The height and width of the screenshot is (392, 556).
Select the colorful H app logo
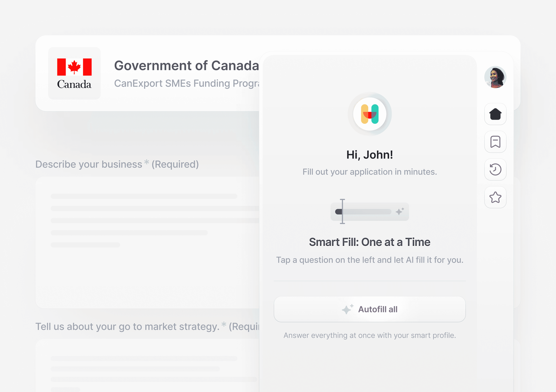click(370, 114)
